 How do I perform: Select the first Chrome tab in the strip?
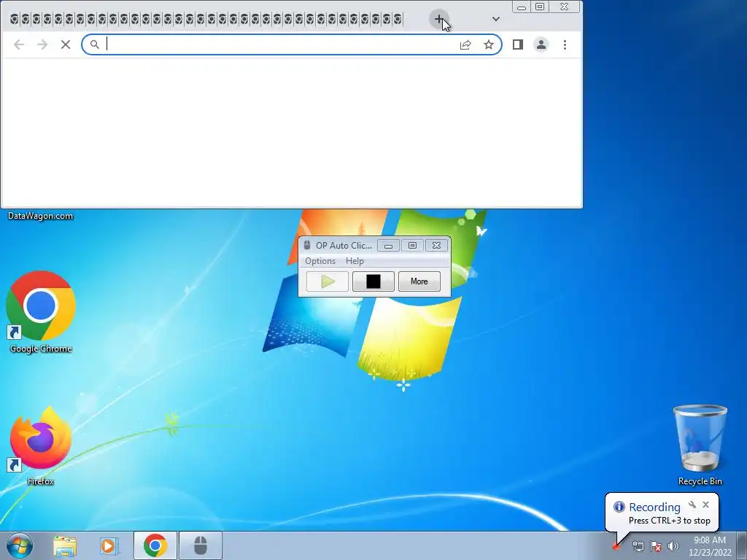(15, 19)
